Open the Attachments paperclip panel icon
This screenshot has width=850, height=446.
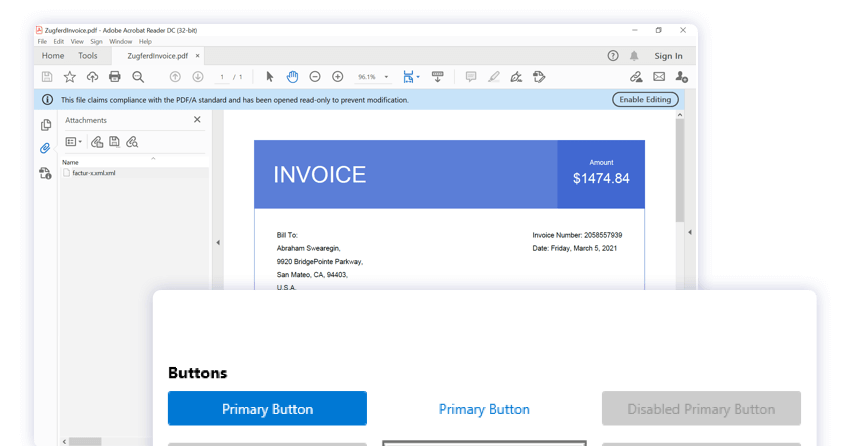tap(45, 148)
